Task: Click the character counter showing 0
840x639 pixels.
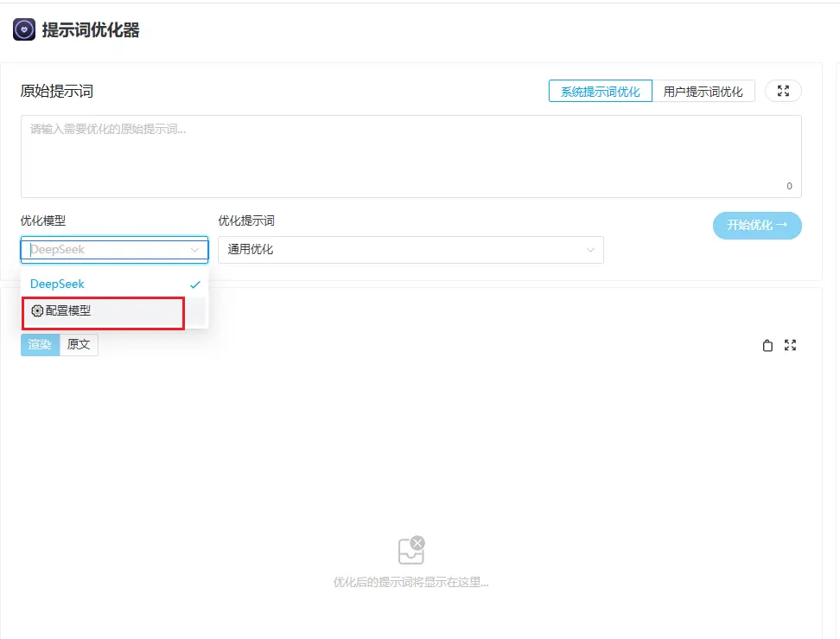Action: point(787,185)
